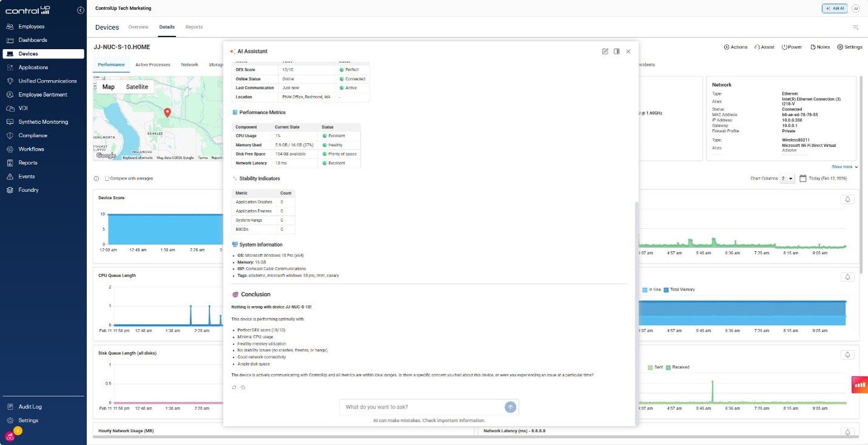This screenshot has height=445, width=868.
Task: Switch to the Overview tab
Action: coord(138,27)
